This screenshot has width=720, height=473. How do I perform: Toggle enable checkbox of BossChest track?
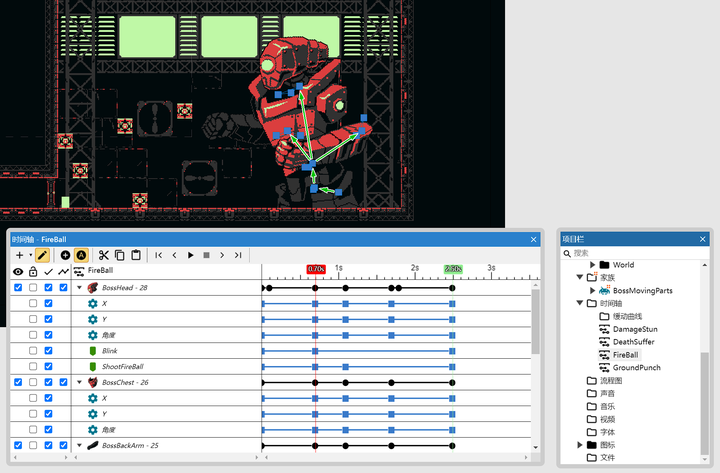click(48, 382)
